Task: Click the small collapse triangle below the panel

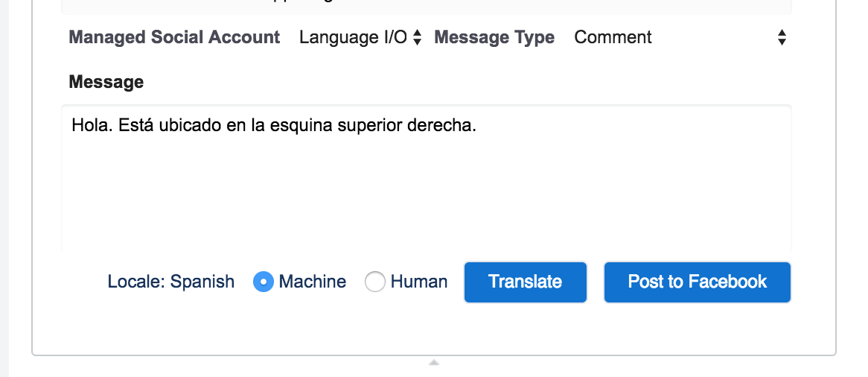Action: (434, 363)
